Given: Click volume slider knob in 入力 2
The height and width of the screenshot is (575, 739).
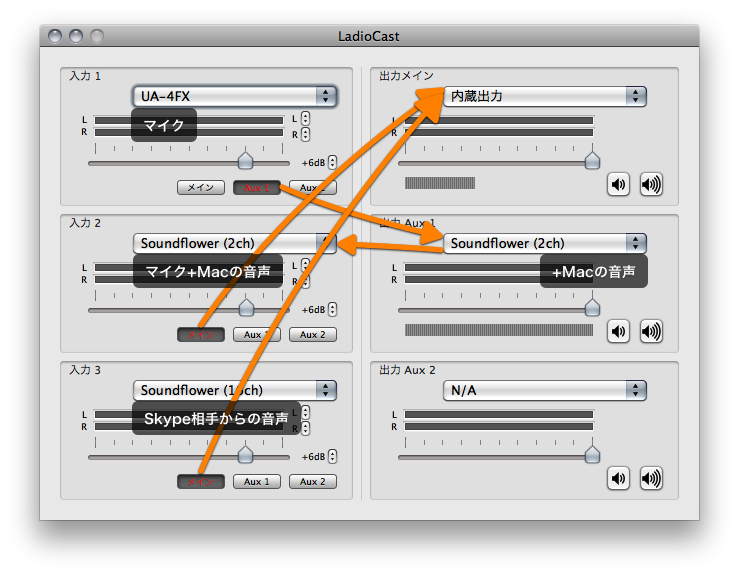Looking at the screenshot, I should (x=246, y=307).
